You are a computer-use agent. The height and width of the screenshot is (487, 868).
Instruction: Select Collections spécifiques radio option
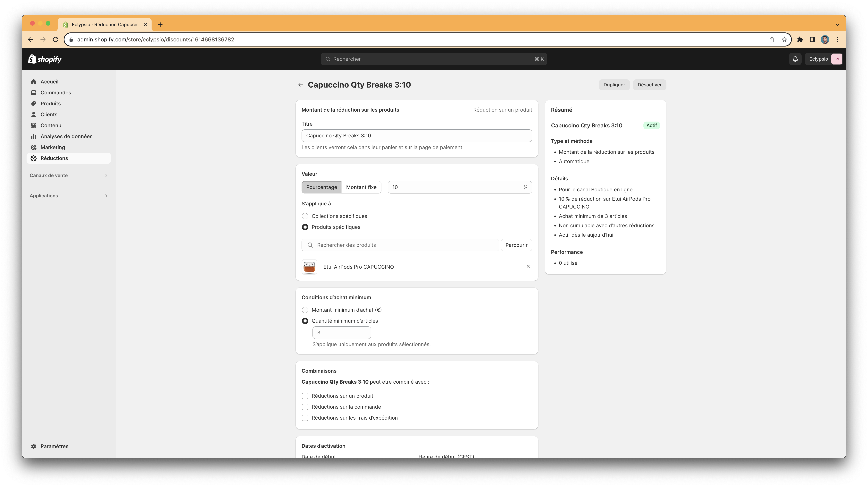(305, 216)
